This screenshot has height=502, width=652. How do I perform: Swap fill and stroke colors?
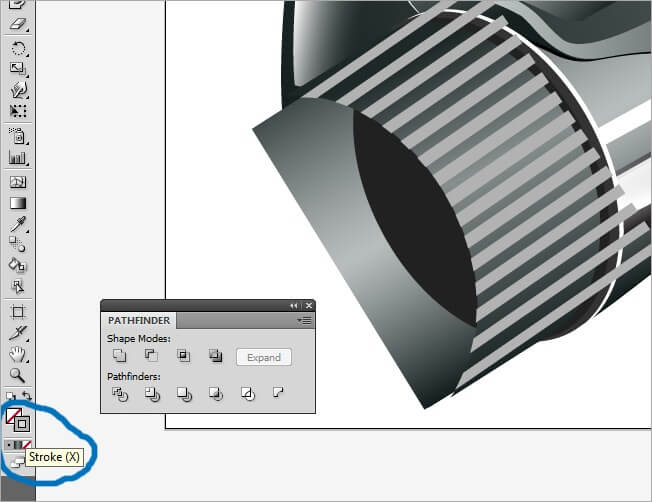pyautogui.click(x=27, y=395)
